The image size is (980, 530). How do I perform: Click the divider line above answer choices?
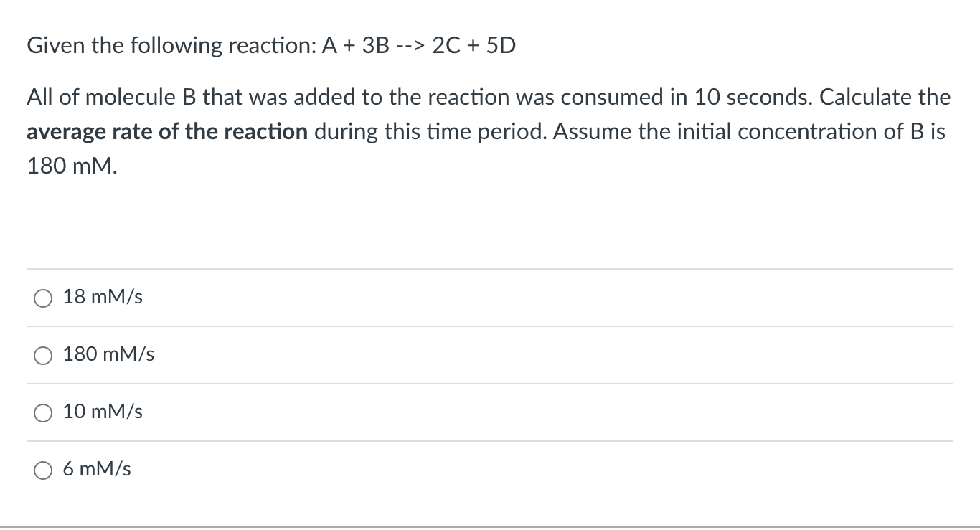490,268
